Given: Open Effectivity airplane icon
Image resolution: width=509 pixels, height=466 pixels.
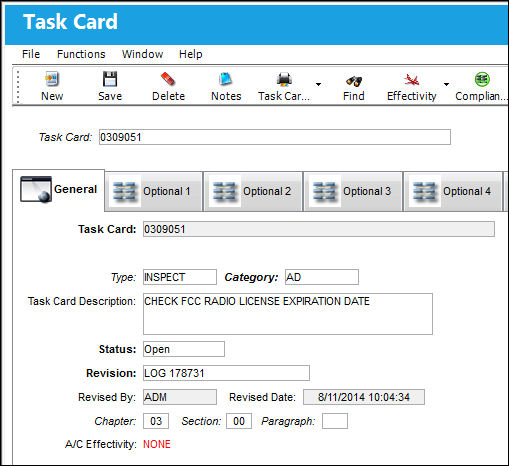Looking at the screenshot, I should click(411, 80).
